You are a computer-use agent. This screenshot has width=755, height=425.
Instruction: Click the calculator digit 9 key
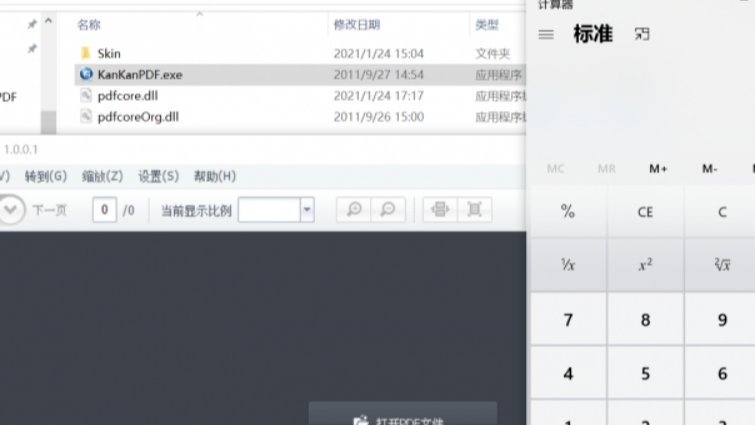tap(720, 319)
